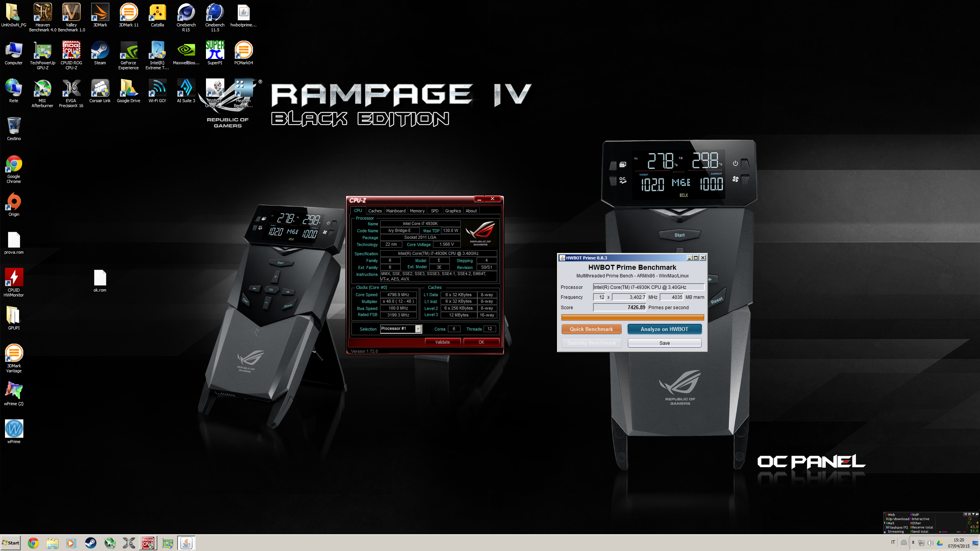
Task: Switch to the Caches tab in CPU-Z
Action: coord(375,211)
